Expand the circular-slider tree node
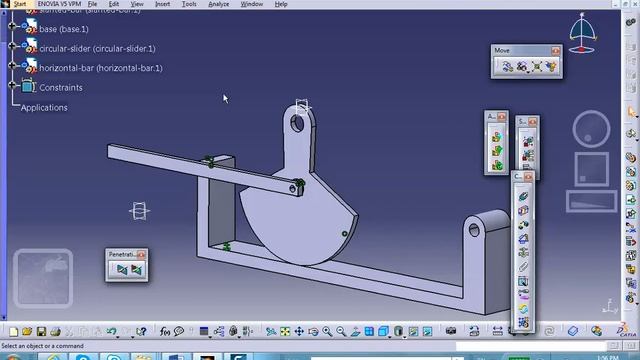 12,46
